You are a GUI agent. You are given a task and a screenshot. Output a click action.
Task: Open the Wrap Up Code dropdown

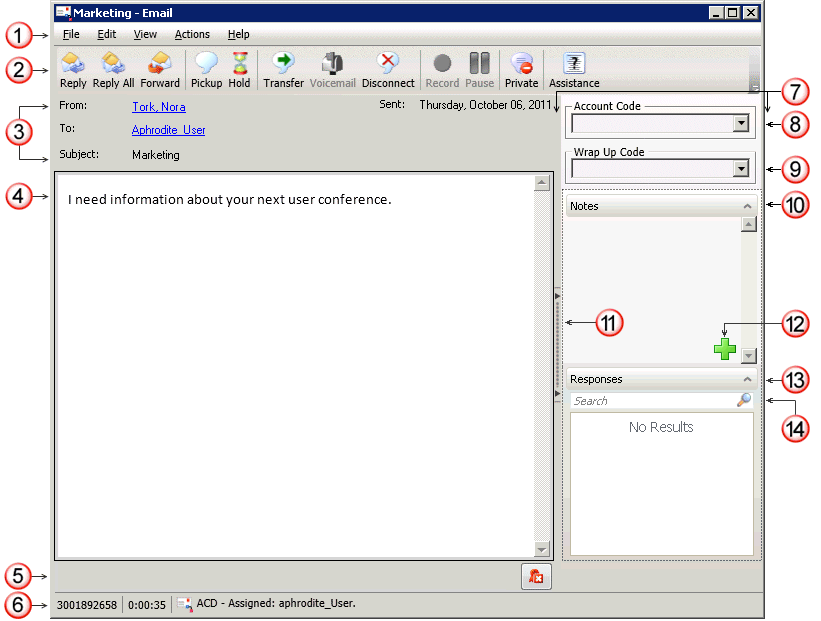coord(741,169)
